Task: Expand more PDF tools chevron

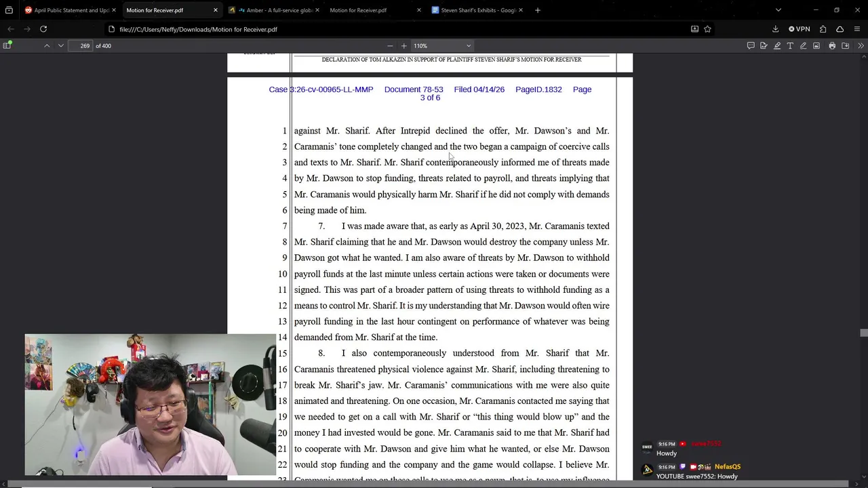Action: pos(861,45)
